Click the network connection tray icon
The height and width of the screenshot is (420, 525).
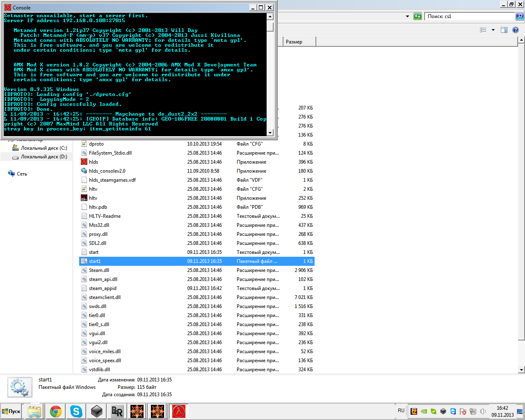pos(473,411)
